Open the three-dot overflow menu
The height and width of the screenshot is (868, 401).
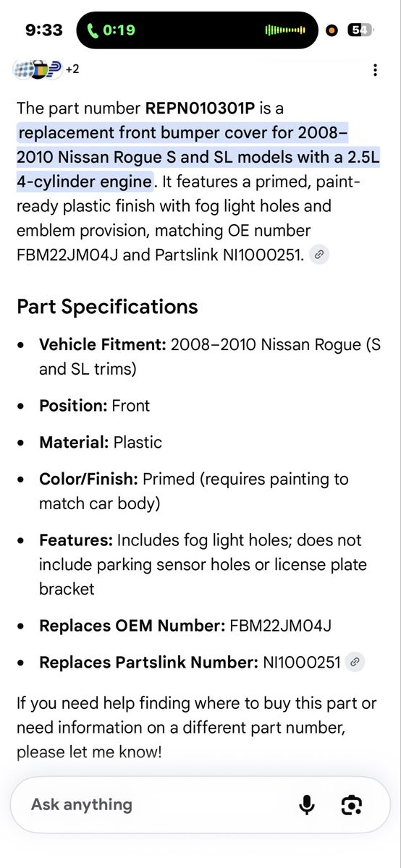[x=374, y=70]
